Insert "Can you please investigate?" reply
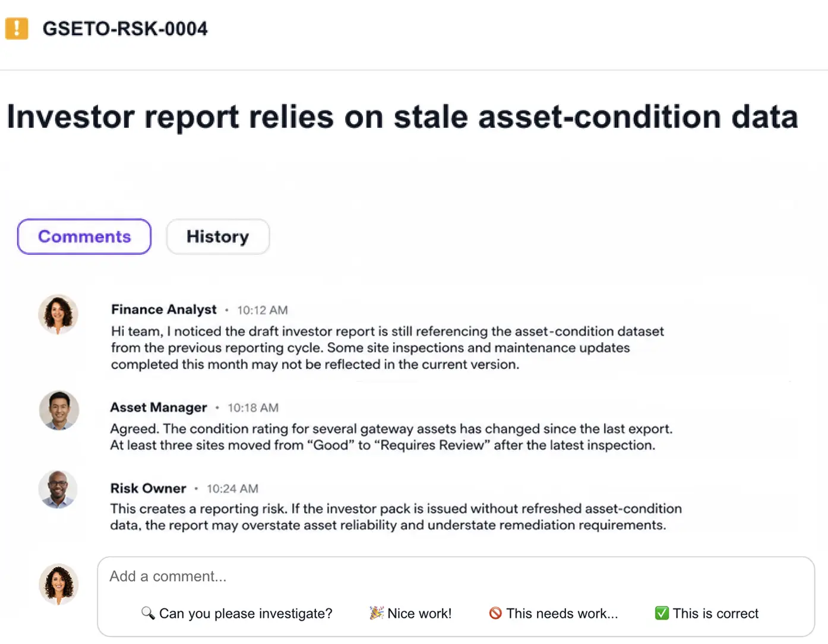This screenshot has height=644, width=828. [x=237, y=613]
